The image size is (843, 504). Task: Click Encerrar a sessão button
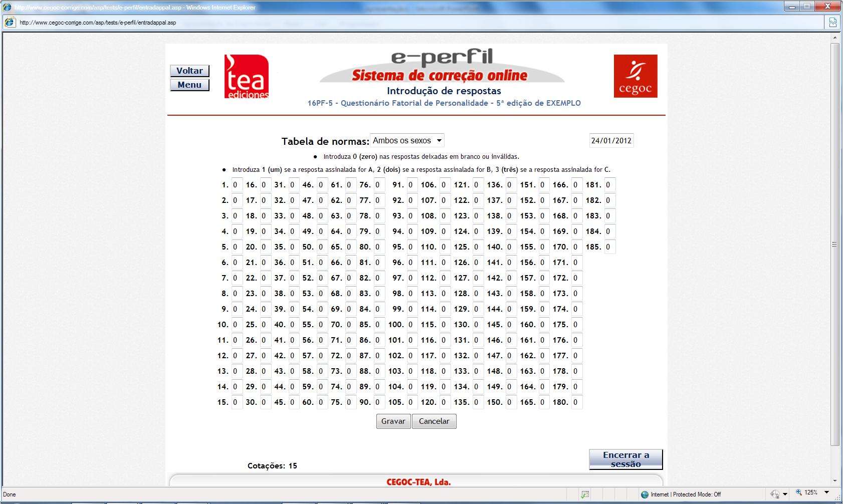[x=626, y=459]
